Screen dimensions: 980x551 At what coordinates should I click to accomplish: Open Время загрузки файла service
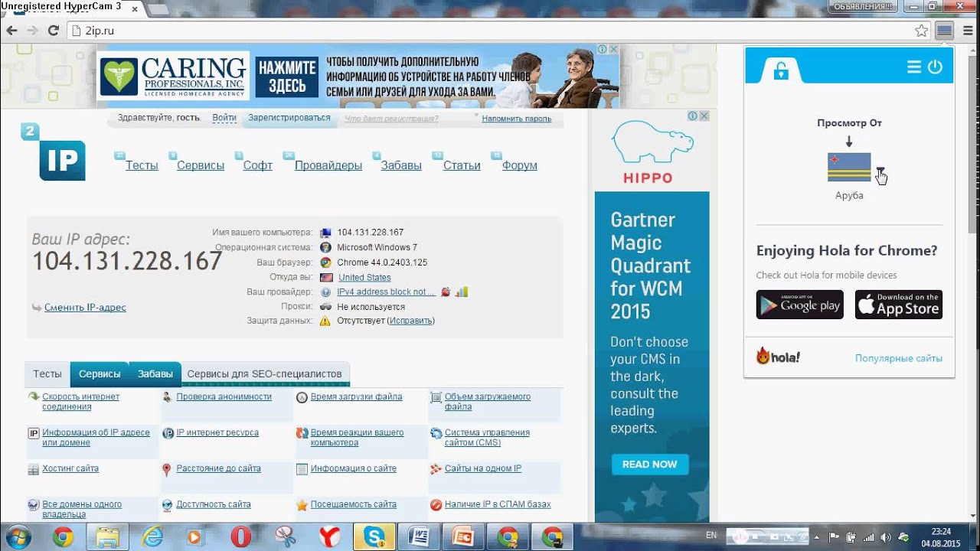(x=356, y=396)
